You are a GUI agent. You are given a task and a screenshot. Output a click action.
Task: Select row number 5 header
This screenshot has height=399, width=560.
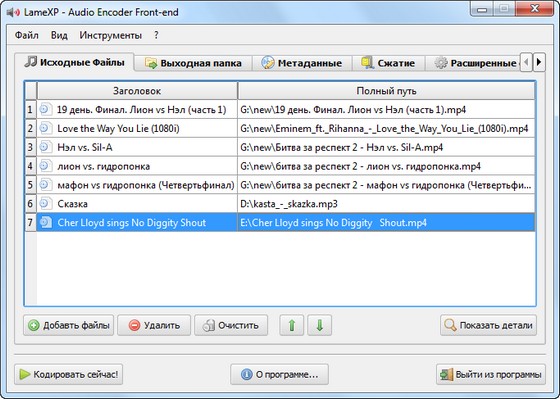point(30,185)
